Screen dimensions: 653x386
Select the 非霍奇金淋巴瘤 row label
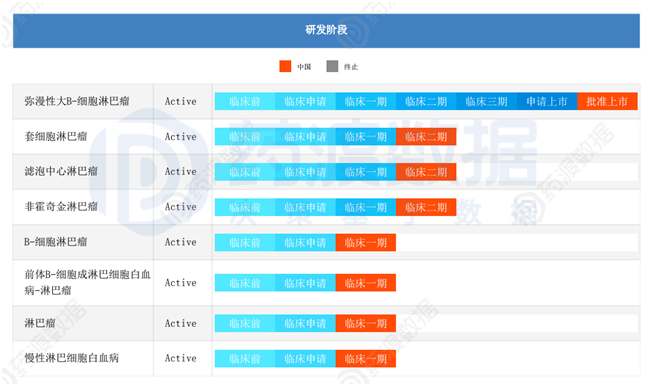pos(61,207)
